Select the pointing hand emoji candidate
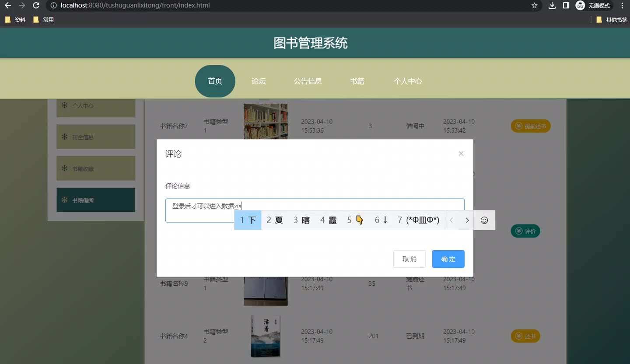The height and width of the screenshot is (364, 630). click(355, 220)
